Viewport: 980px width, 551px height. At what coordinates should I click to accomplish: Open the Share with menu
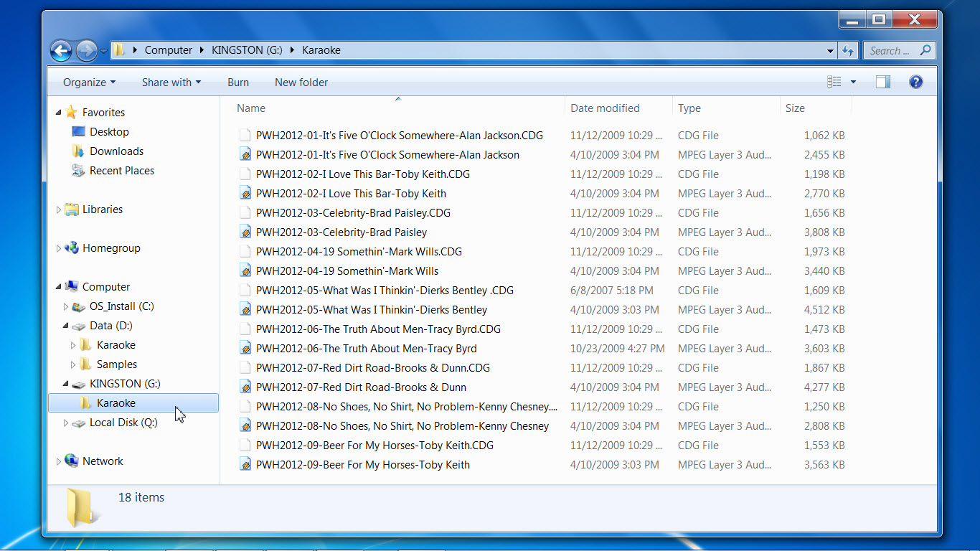coord(171,83)
